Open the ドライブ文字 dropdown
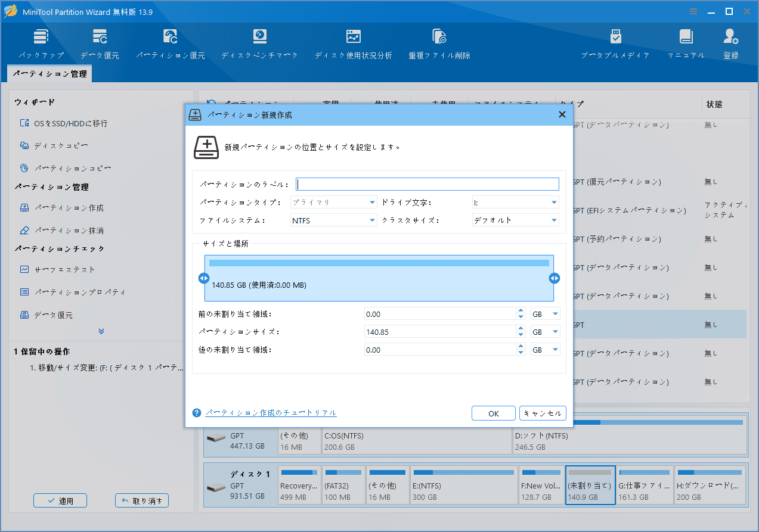Viewport: 759px width, 532px height. click(x=515, y=203)
